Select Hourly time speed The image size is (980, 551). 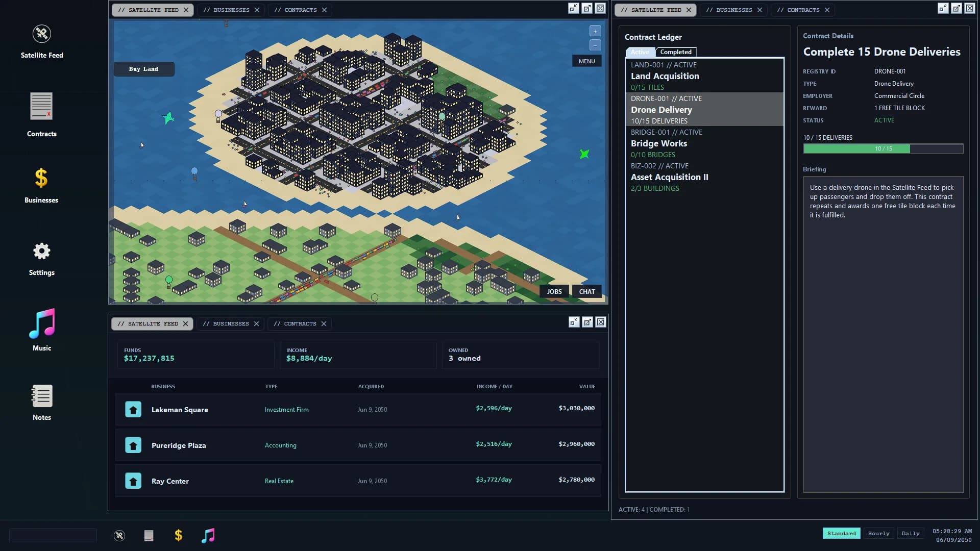878,533
